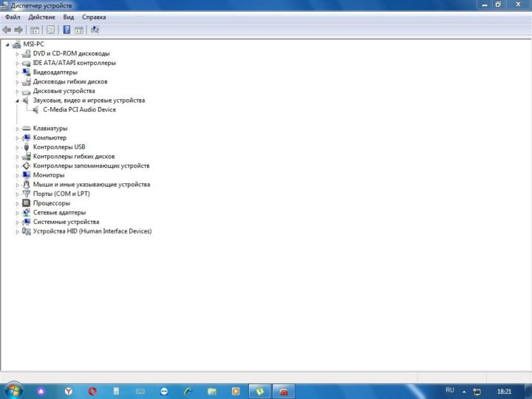Click the blue Help icon in toolbar
This screenshot has height=399, width=532.
tap(66, 30)
